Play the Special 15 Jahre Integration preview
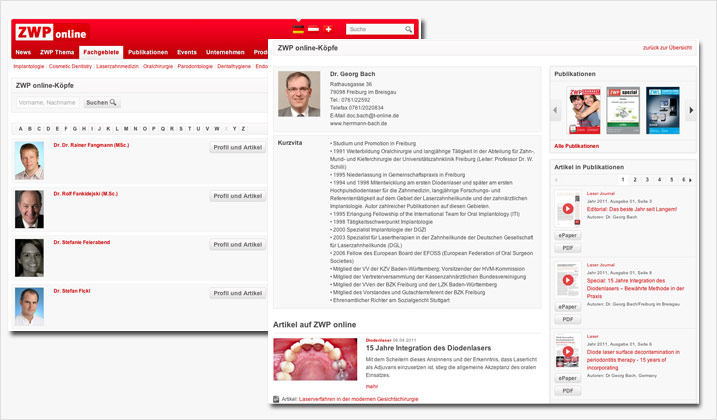 (568, 280)
